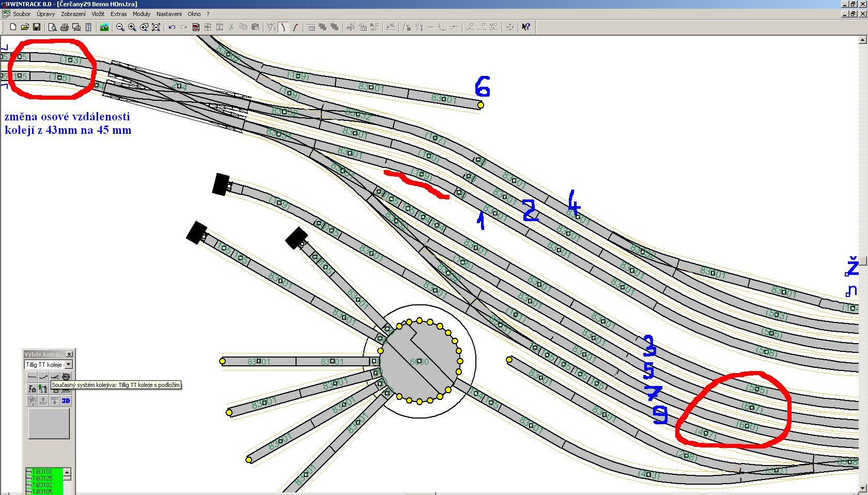
Task: Click the Print icon in toolbar
Action: click(x=65, y=27)
